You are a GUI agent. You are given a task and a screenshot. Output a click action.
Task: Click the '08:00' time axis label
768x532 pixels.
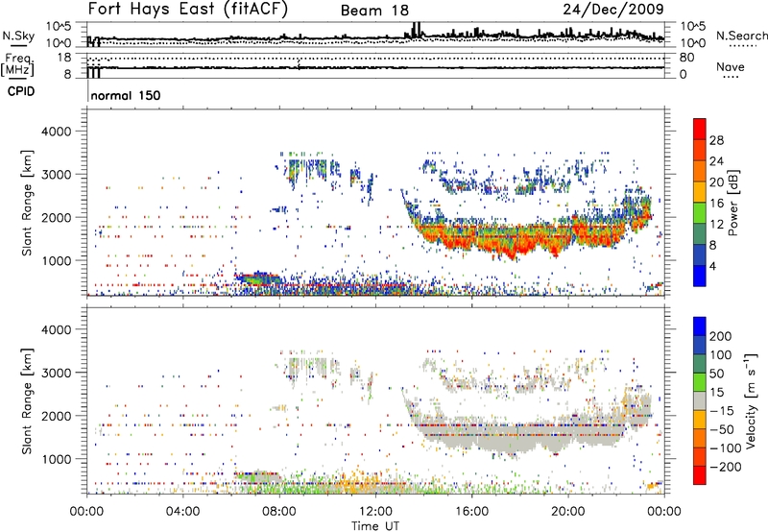(x=279, y=512)
